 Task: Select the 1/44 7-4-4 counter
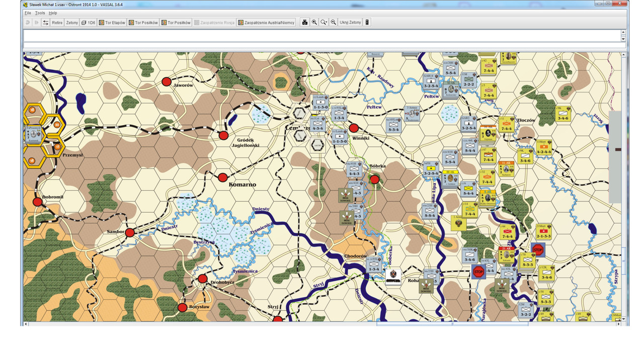pos(507,232)
